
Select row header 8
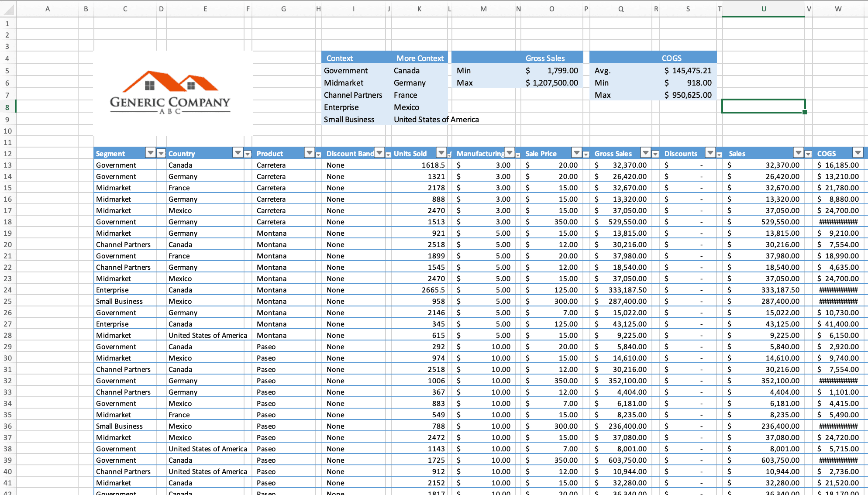(x=7, y=107)
